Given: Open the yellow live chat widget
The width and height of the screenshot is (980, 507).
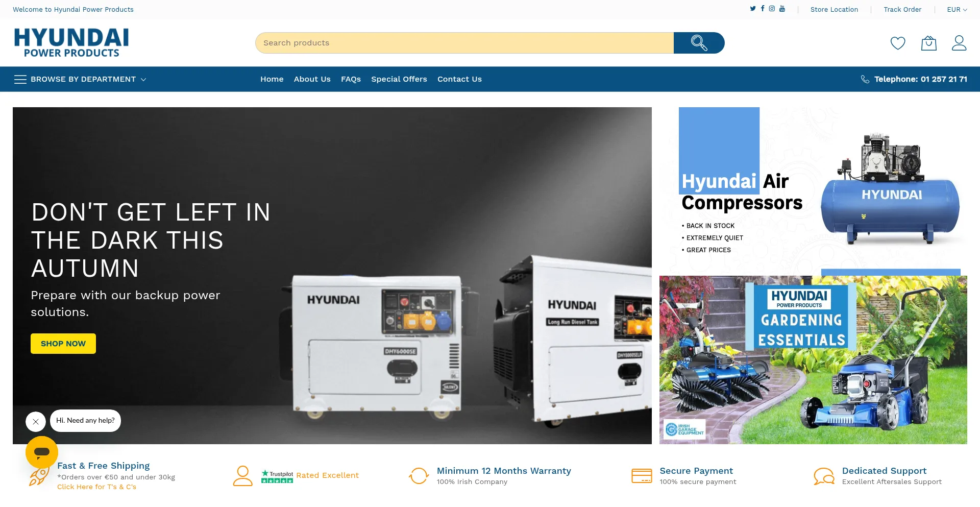Looking at the screenshot, I should click(x=42, y=452).
